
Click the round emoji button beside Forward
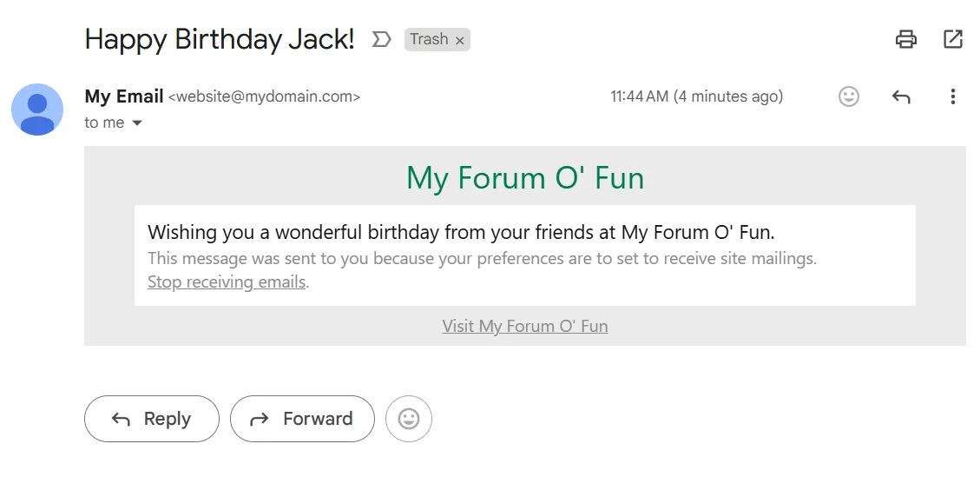[x=409, y=419]
